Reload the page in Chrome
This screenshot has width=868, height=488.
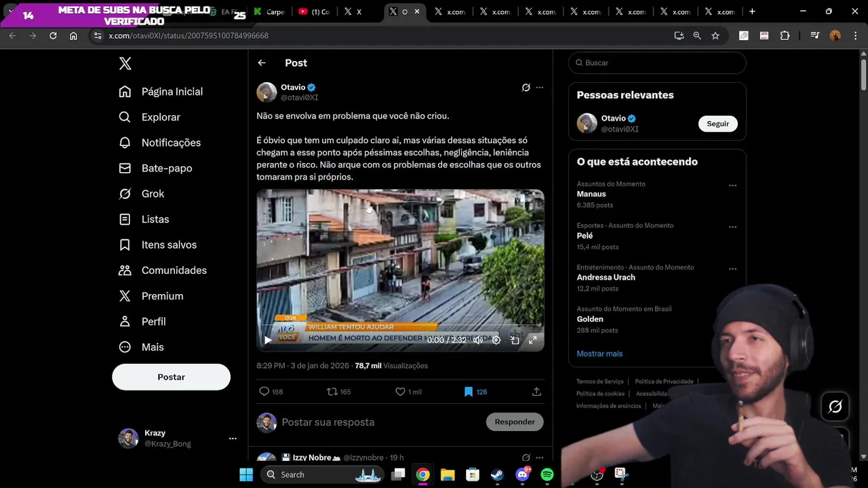pyautogui.click(x=53, y=36)
